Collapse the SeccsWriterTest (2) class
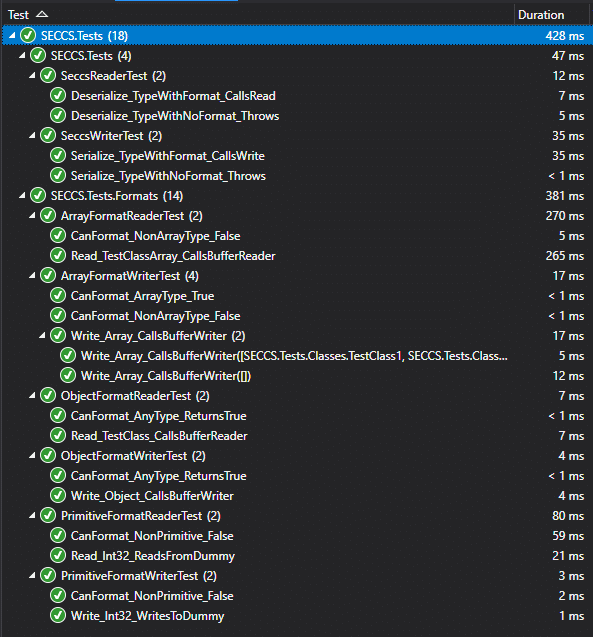 tap(32, 135)
